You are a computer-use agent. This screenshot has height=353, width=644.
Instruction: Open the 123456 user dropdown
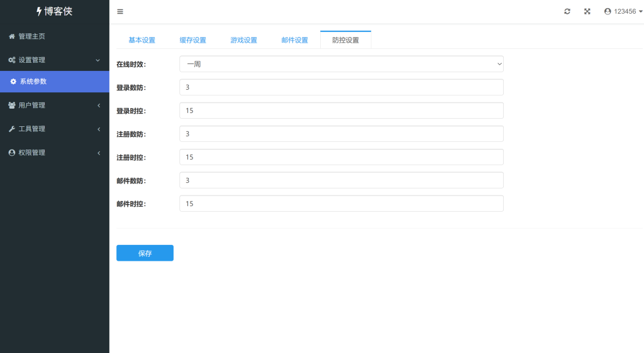(623, 11)
